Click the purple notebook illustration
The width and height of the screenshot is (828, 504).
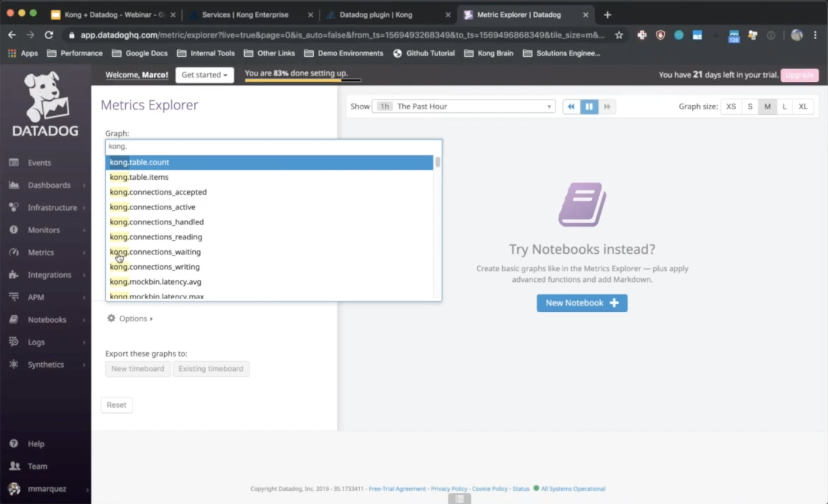[582, 204]
